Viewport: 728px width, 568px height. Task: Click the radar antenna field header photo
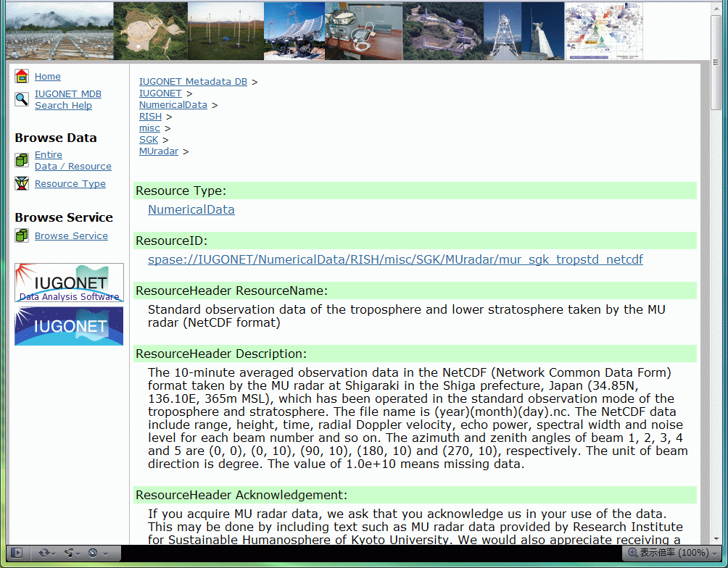pyautogui.click(x=60, y=31)
